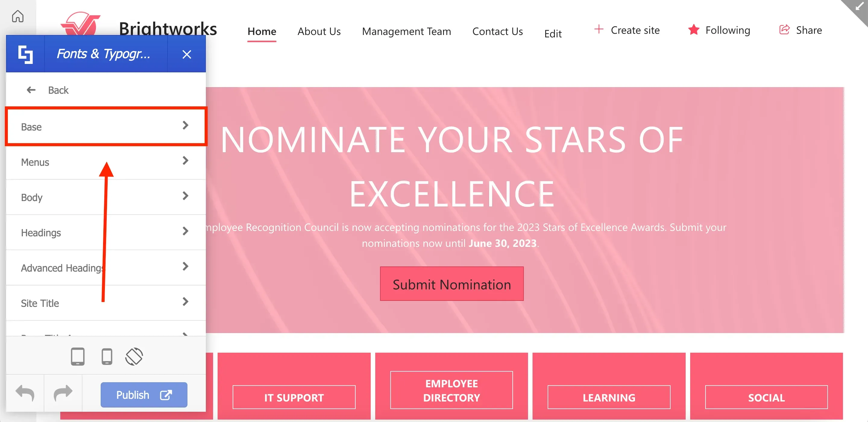Screen dimensions: 868x422
Task: Click the panel logo icon beside Fonts & Typography
Action: pos(25,54)
